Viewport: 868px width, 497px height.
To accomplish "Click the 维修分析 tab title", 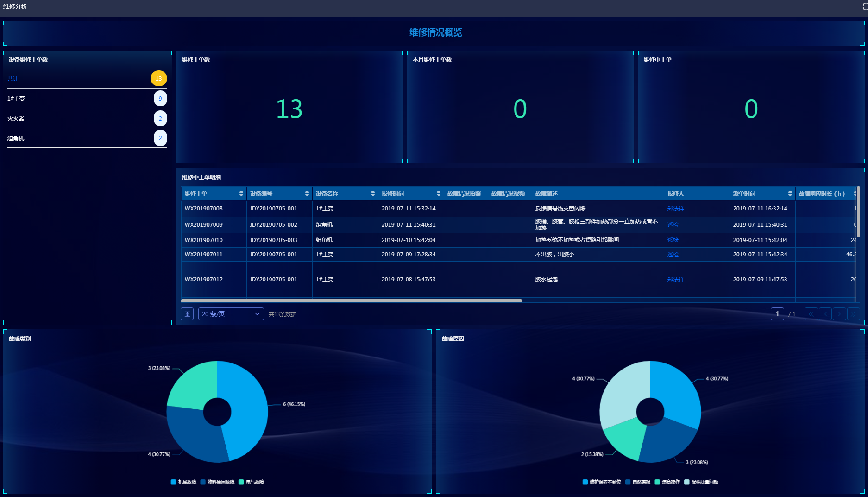I will coord(15,6).
